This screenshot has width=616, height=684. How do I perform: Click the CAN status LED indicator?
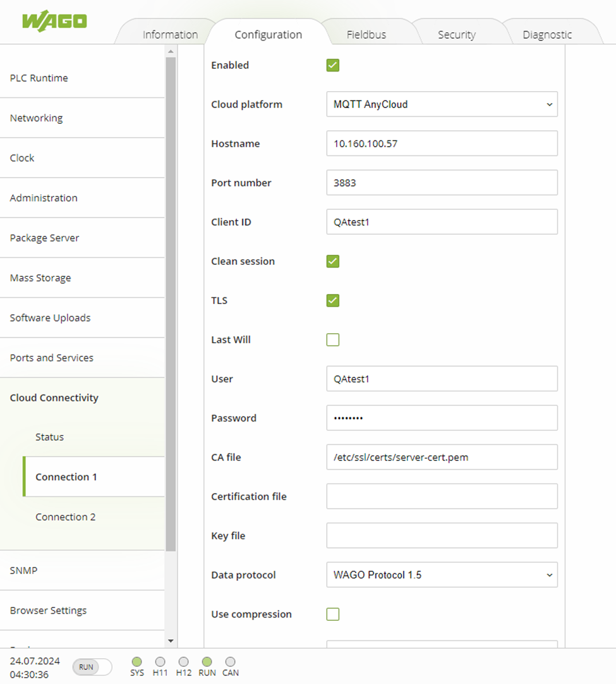[230, 662]
